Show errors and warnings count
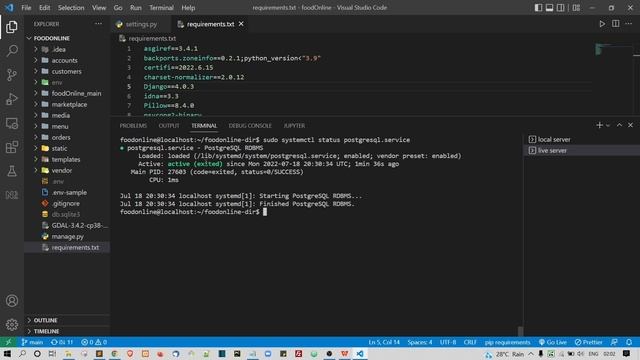Screen dimensions: 640x360 pyautogui.click(x=93, y=342)
